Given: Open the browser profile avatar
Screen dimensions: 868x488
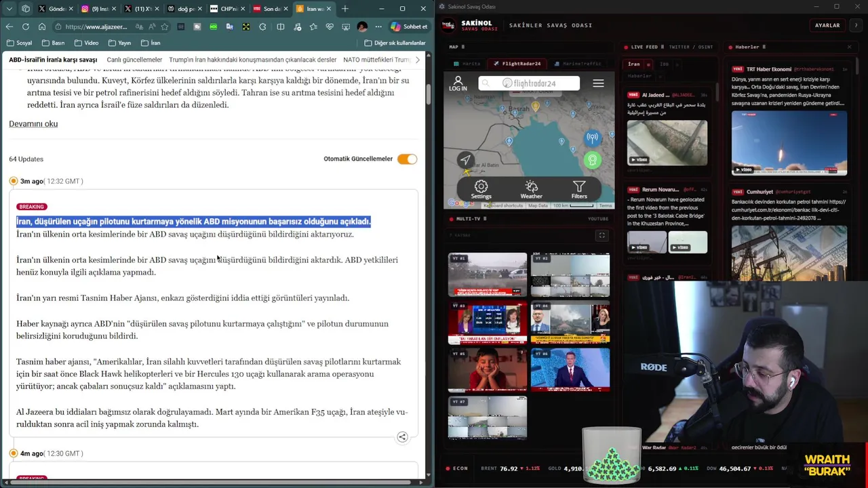Looking at the screenshot, I should pos(362,26).
